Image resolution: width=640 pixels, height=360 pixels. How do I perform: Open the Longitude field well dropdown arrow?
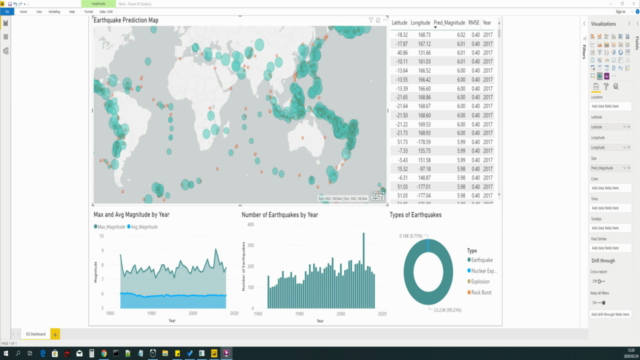(x=624, y=147)
